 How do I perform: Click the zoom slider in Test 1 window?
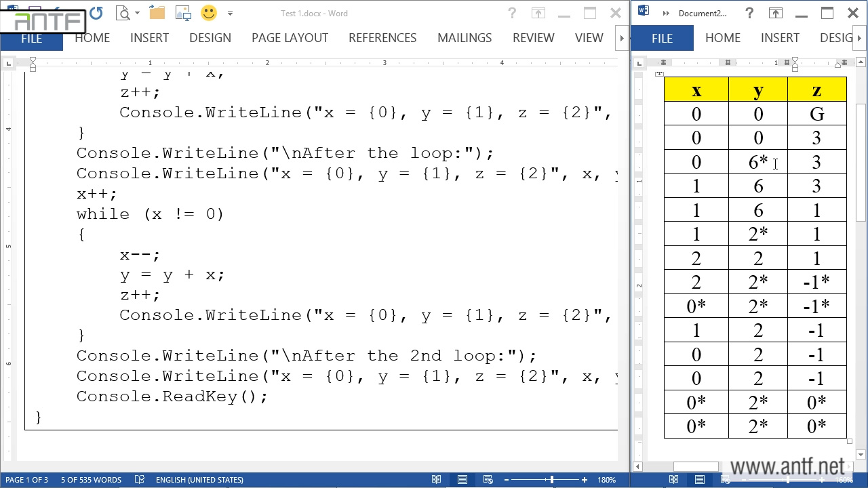click(x=551, y=480)
